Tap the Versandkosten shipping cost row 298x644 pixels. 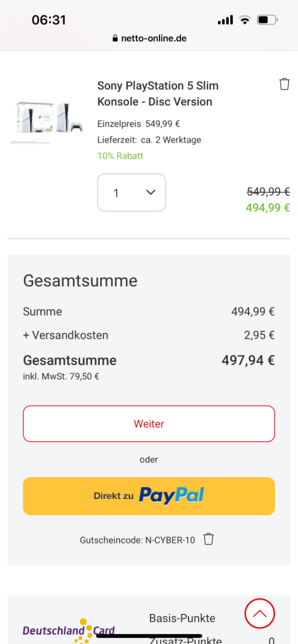(x=149, y=335)
